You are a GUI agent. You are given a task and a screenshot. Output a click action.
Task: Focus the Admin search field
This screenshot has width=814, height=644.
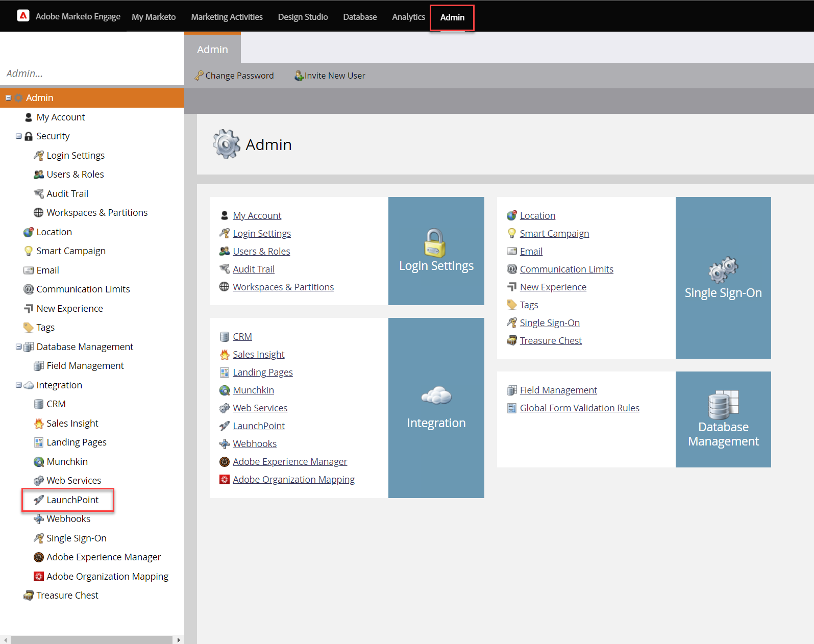92,73
